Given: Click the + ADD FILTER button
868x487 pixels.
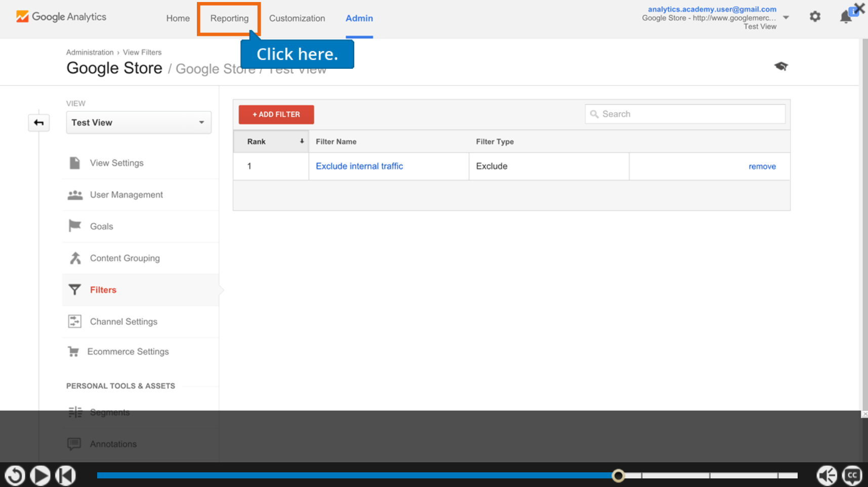Looking at the screenshot, I should (x=276, y=114).
